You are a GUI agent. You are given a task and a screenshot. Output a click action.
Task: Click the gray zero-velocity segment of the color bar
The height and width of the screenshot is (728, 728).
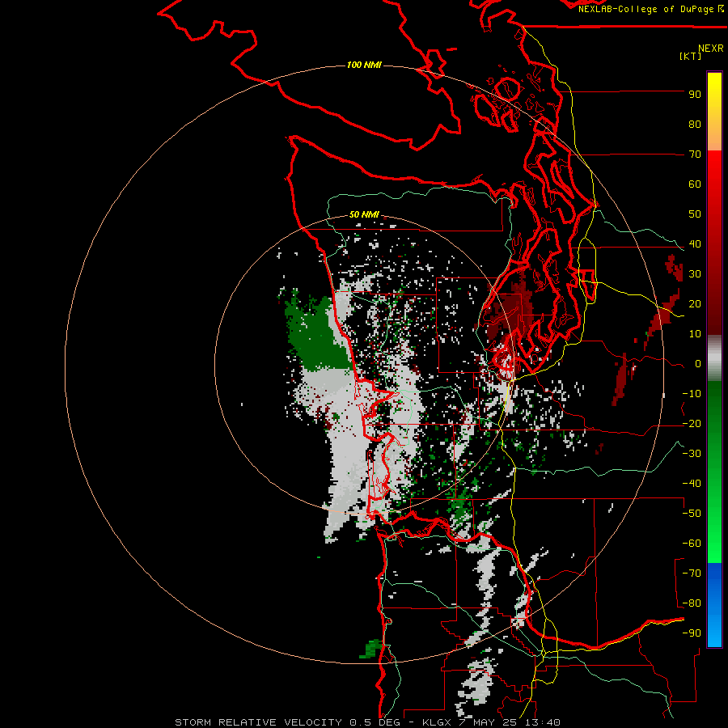(714, 358)
